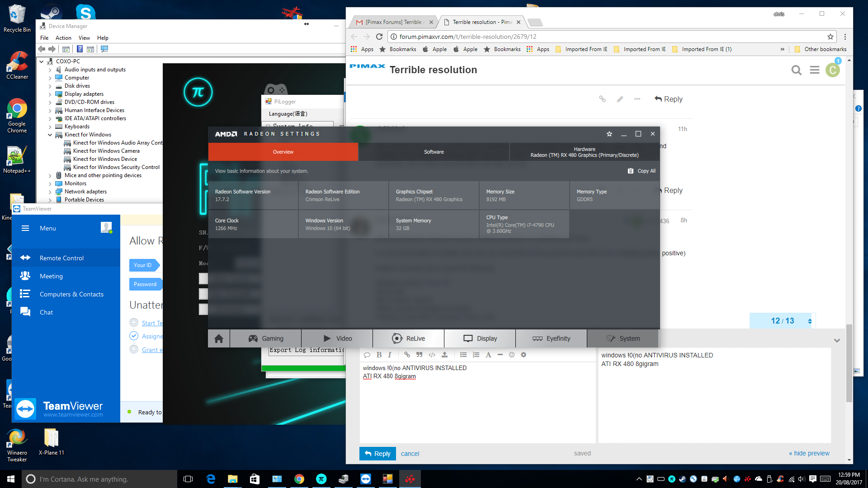This screenshot has width=868, height=488.
Task: Click Windows Start button
Action: pos(11,479)
